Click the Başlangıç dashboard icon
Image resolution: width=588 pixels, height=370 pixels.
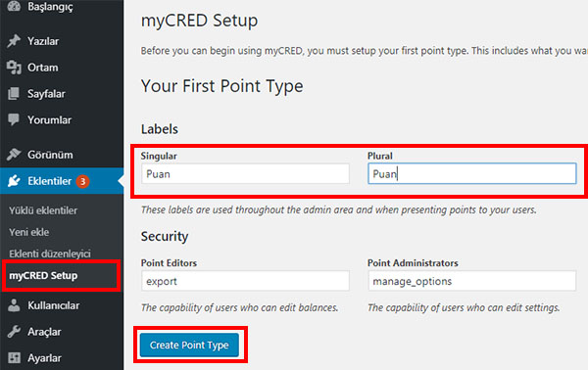14,6
